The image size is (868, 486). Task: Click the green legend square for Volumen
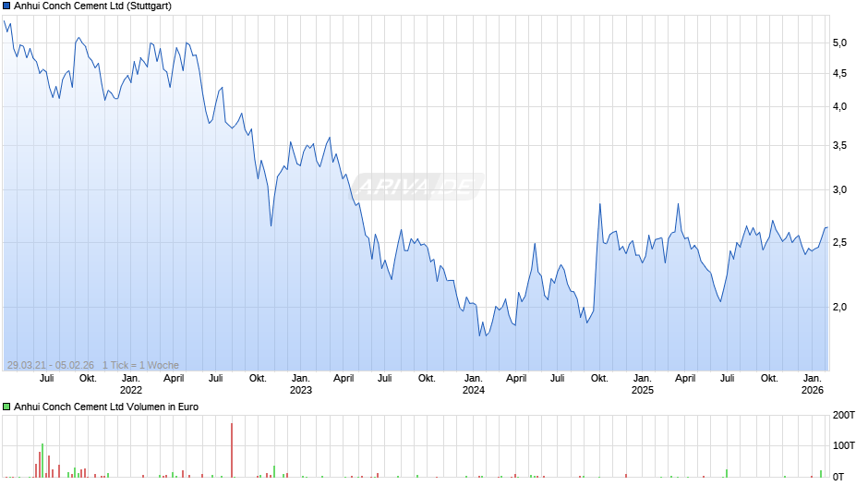pos(6,407)
